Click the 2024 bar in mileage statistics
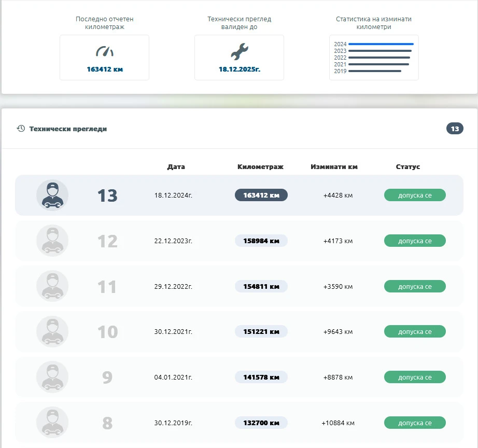Viewport: 478px width, 448px height. click(x=381, y=44)
